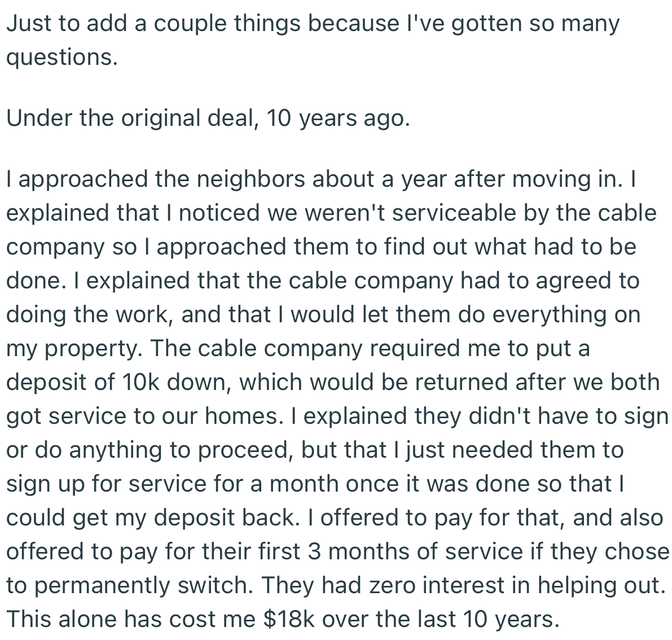Click the word "questions." in the first paragraph
The width and height of the screenshot is (672, 640).
62,57
